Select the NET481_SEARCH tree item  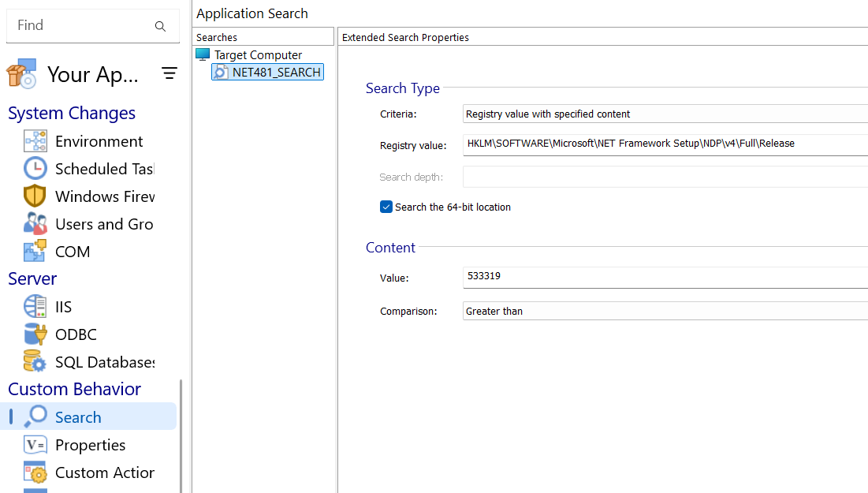[276, 73]
